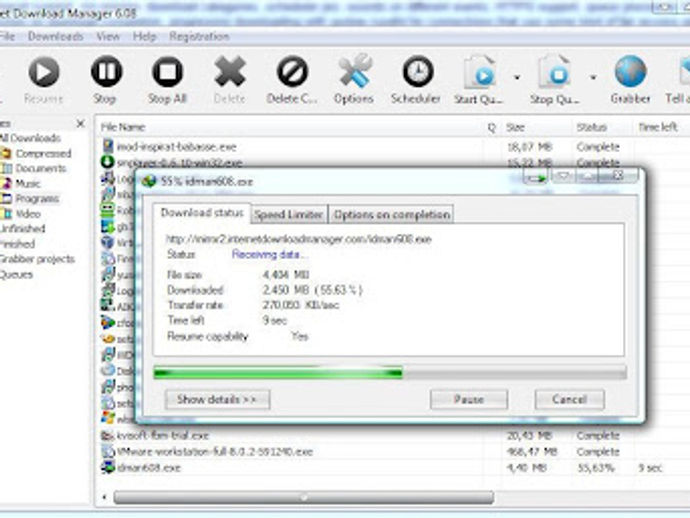690x518 pixels.
Task: Open the Help menu
Action: pos(144,37)
